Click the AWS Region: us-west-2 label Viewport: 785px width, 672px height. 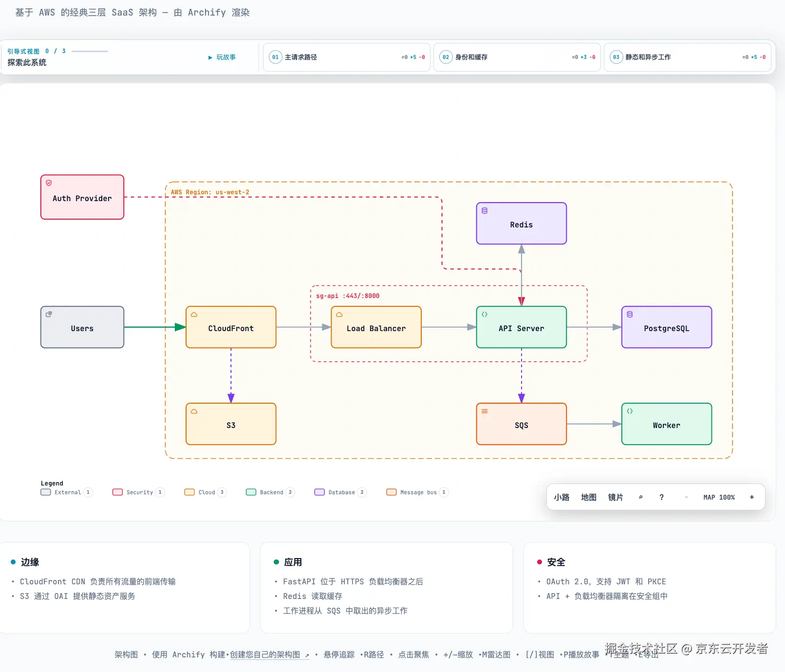pyautogui.click(x=210, y=192)
